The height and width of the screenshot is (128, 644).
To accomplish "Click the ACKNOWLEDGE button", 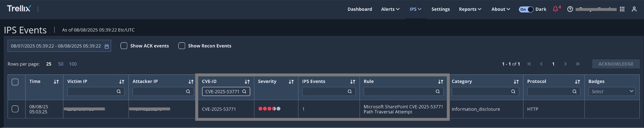I will coord(616,64).
